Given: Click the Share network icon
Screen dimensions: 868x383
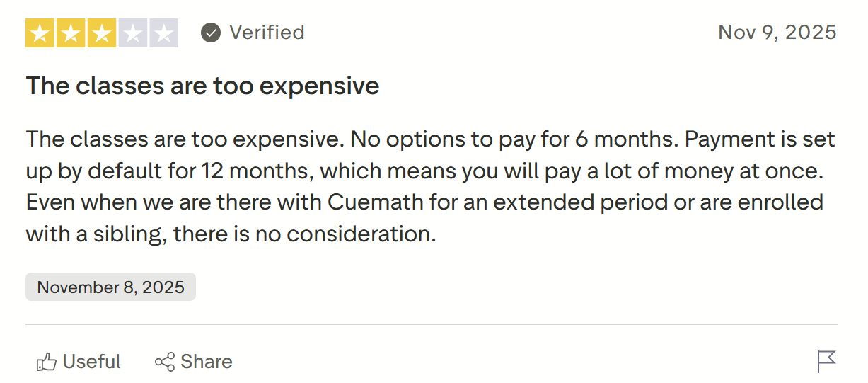Looking at the screenshot, I should (x=165, y=362).
